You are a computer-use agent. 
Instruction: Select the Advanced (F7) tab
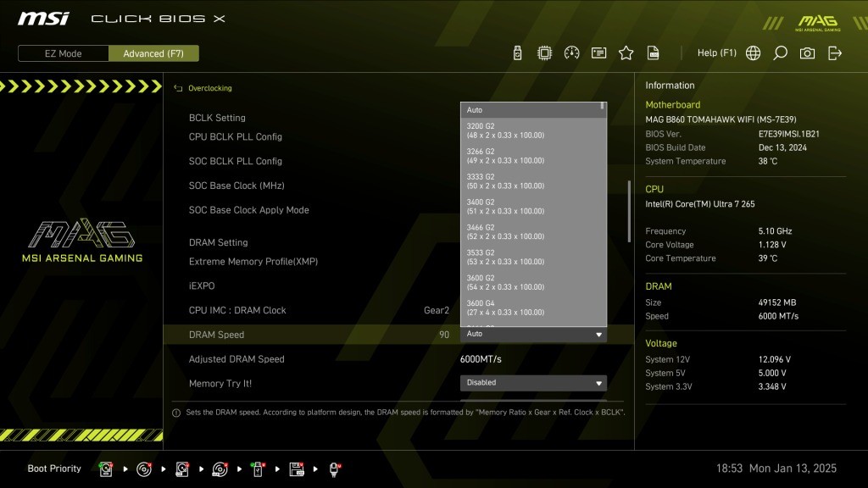click(x=153, y=53)
